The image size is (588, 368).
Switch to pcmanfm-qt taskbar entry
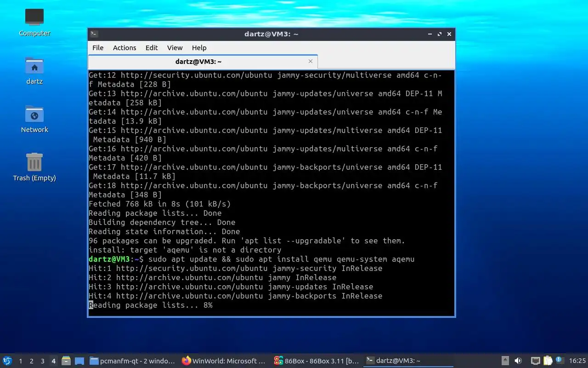coord(132,361)
